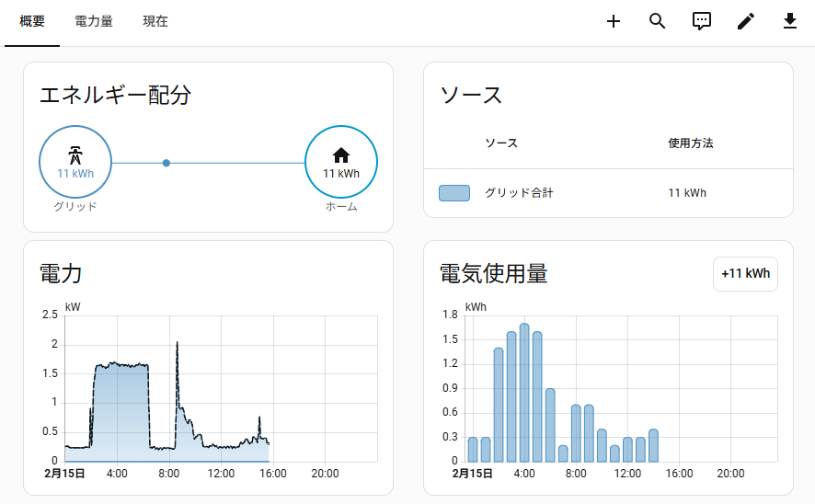
Task: Click the tallest bar in 電気使用量 chart
Action: tap(524, 392)
